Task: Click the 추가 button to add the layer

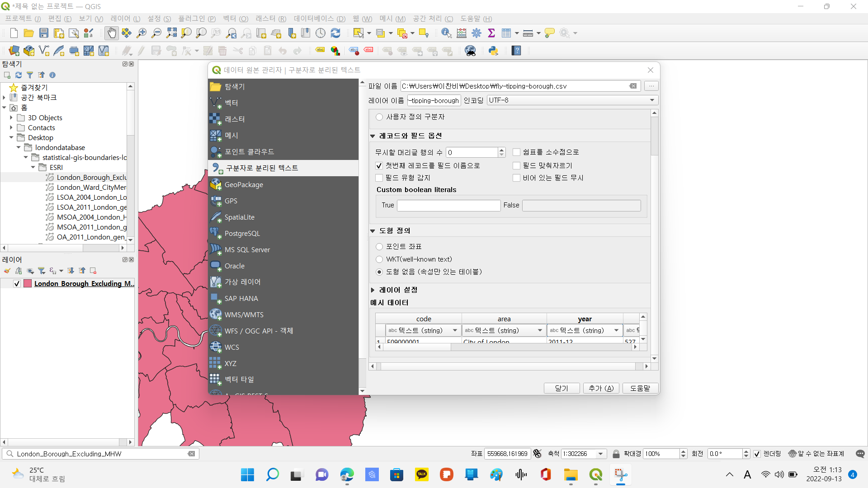Action: (601, 388)
